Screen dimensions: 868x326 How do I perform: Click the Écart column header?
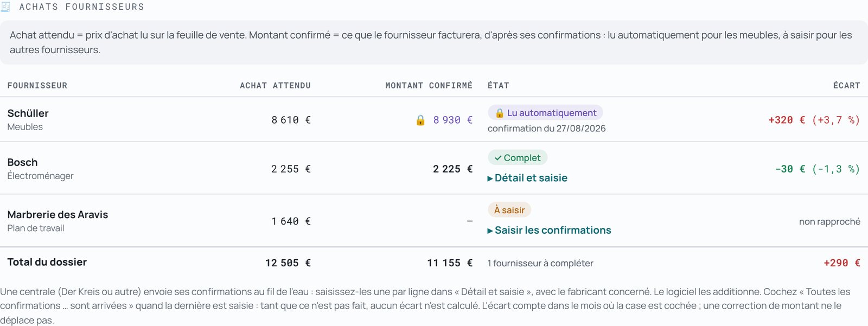click(846, 86)
